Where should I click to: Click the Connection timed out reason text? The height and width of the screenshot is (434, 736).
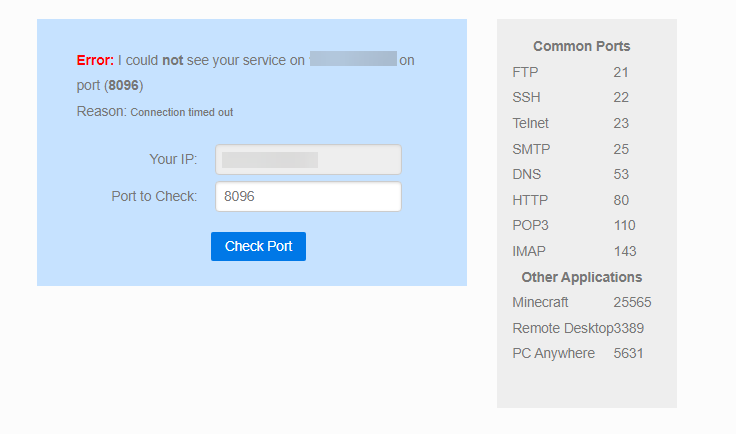click(181, 112)
